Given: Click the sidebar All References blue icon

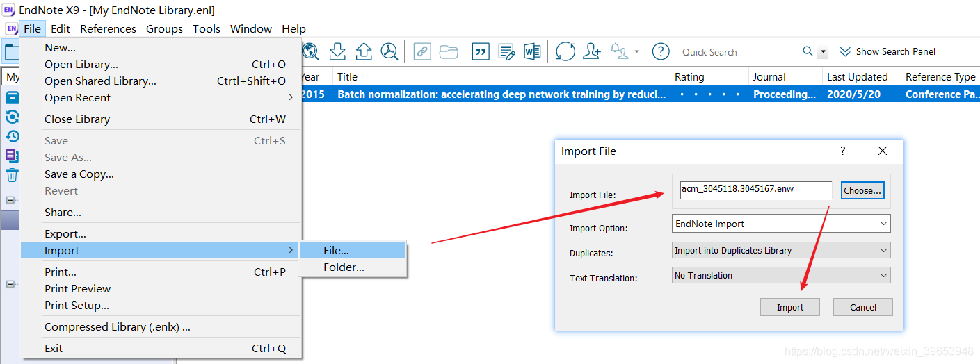Looking at the screenshot, I should coord(12,97).
